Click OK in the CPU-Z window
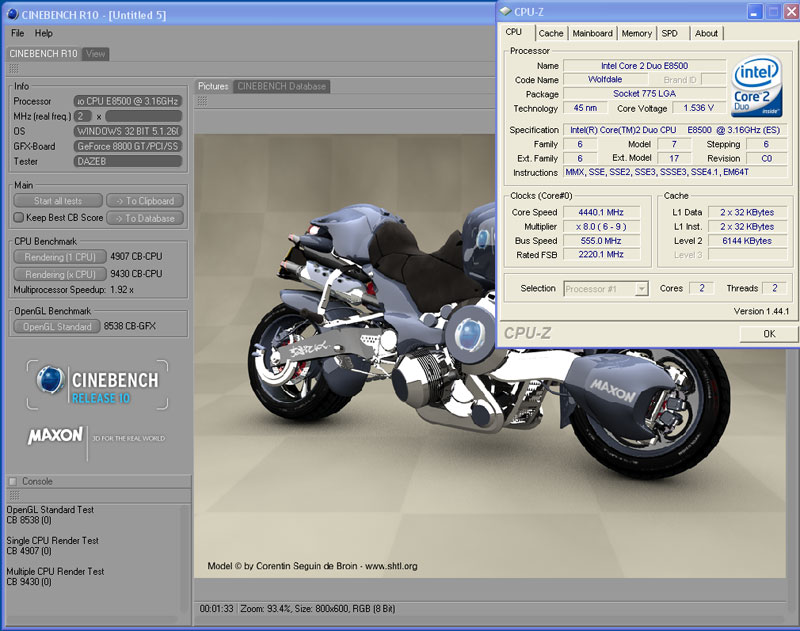This screenshot has height=631, width=800. 769,334
